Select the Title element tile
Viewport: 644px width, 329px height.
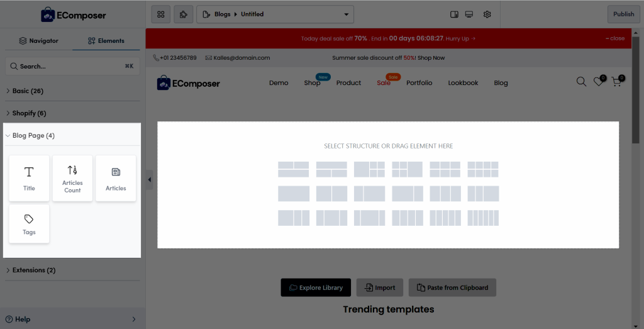[29, 178]
